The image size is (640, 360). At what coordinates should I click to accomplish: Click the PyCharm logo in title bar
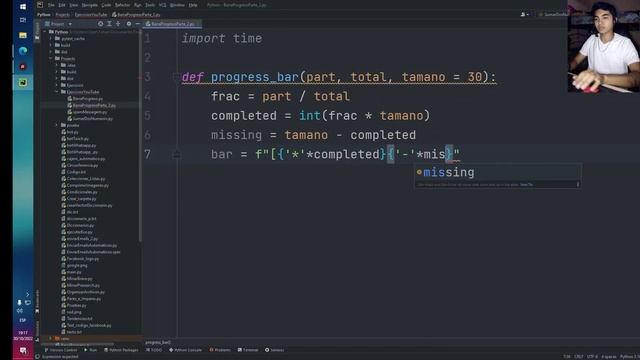pyautogui.click(x=40, y=5)
